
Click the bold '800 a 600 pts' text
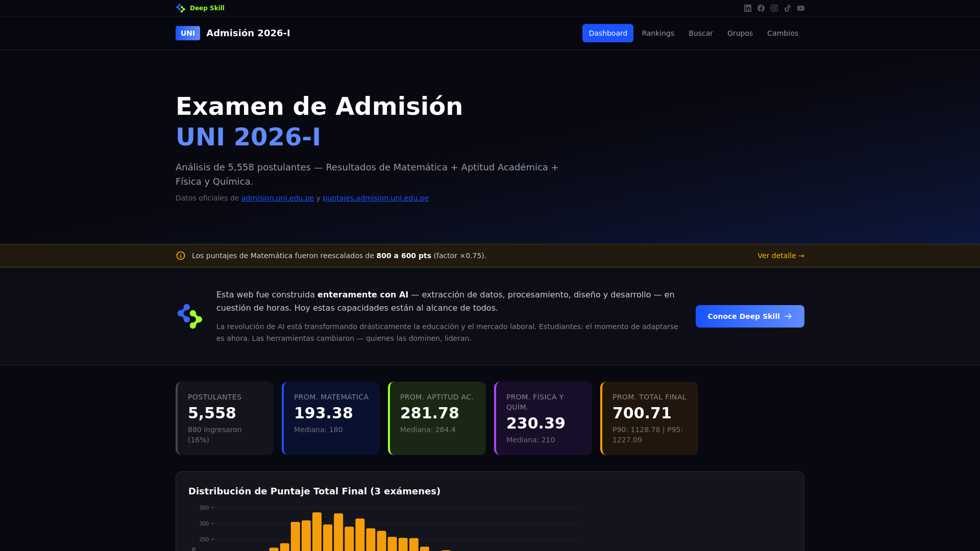(404, 256)
